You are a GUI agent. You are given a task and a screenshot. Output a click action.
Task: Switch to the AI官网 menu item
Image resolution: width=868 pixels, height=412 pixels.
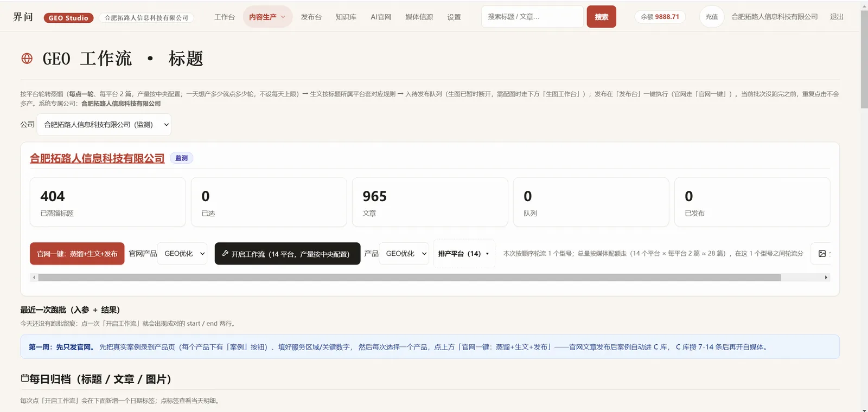pyautogui.click(x=381, y=17)
